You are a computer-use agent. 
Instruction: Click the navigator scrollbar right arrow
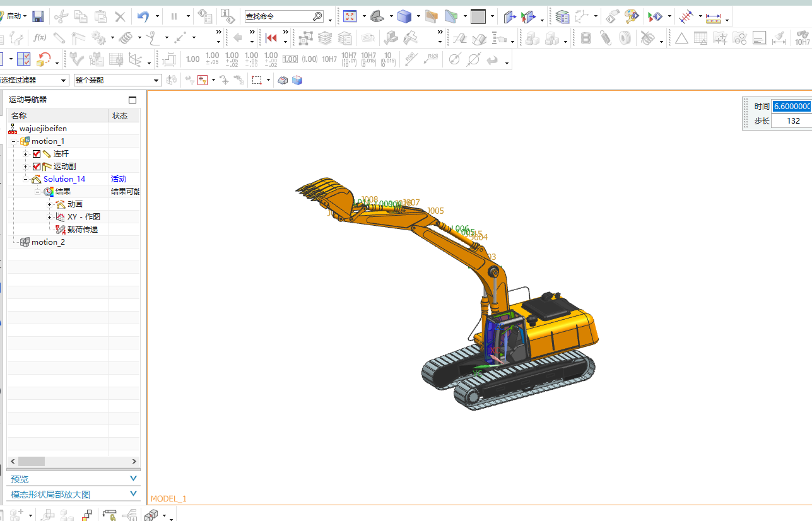click(134, 461)
